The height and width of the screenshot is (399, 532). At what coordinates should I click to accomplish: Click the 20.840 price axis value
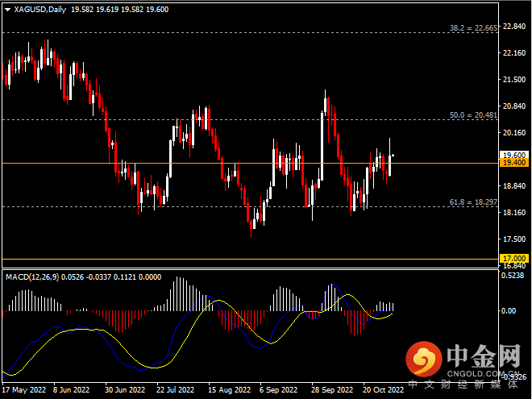coord(514,106)
